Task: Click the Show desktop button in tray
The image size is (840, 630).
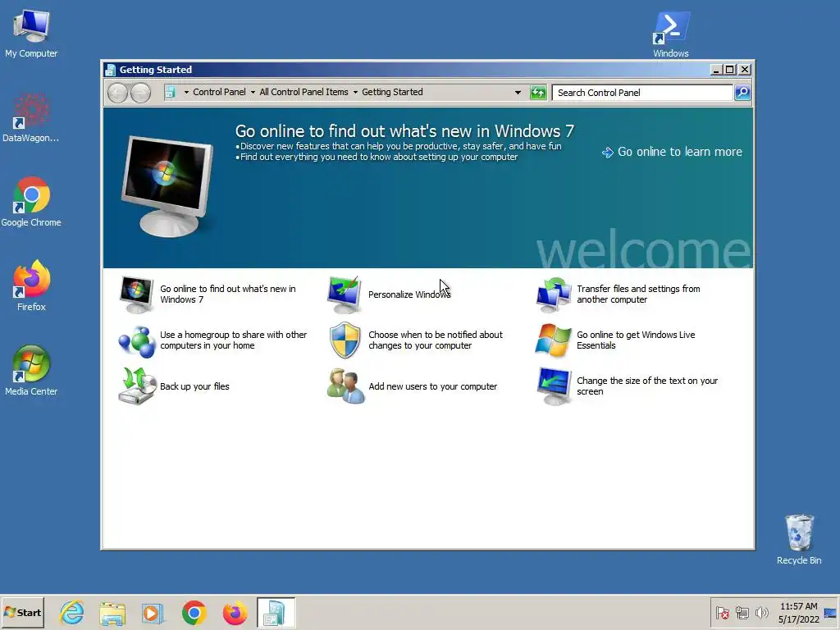Action: [830, 613]
